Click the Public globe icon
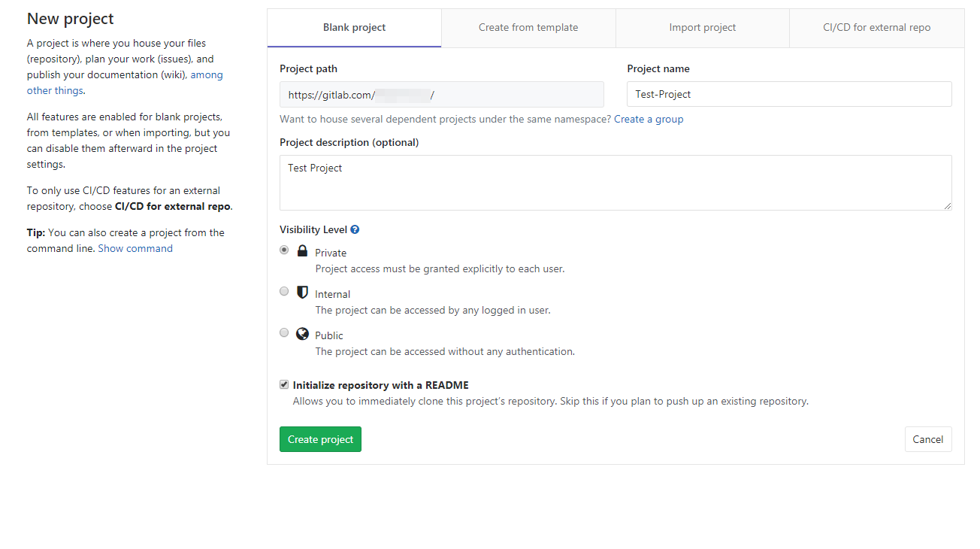Viewport: 980px width, 549px height. point(302,334)
